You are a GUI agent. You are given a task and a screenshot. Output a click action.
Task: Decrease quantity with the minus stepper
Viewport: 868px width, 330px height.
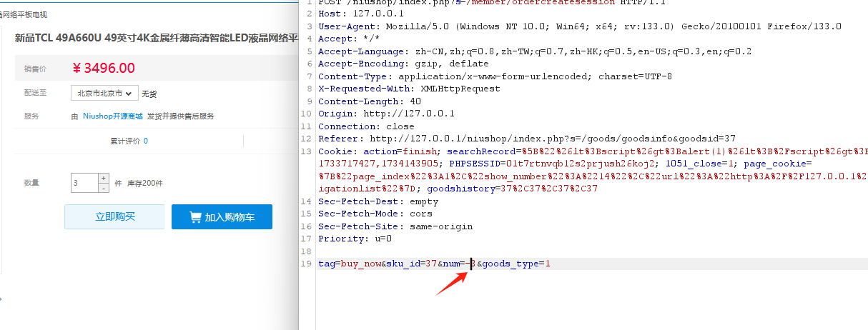103,188
